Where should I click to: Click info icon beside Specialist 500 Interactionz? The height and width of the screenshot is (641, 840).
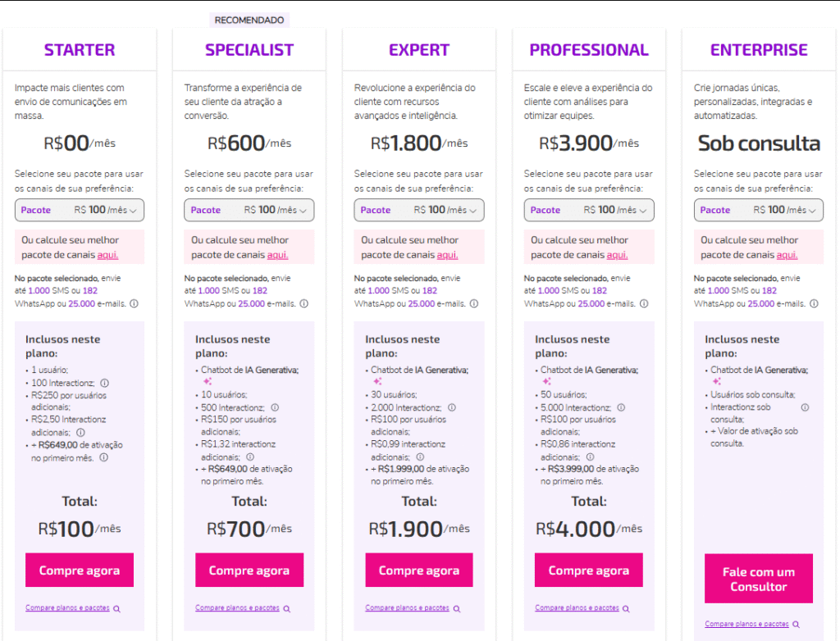point(275,407)
